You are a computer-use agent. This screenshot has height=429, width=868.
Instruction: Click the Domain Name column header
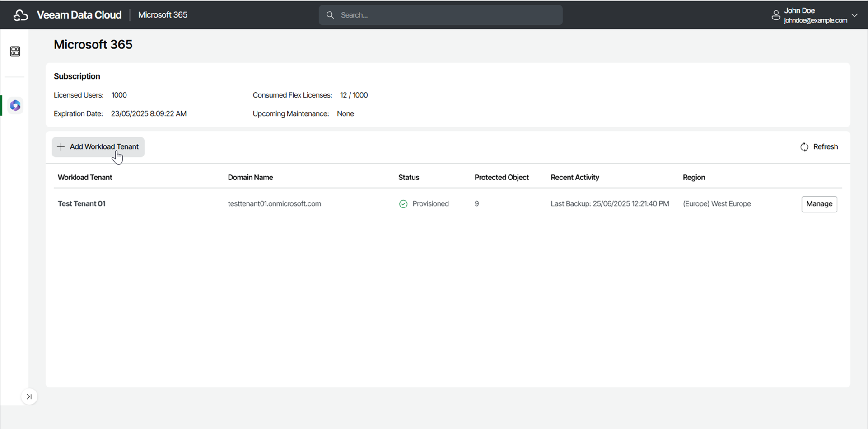[x=250, y=178]
